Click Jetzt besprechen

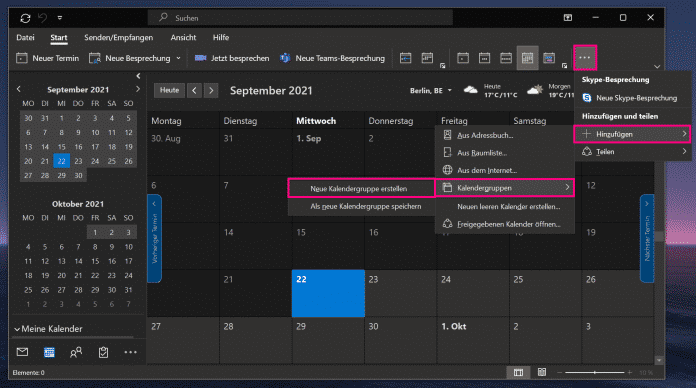pyautogui.click(x=232, y=58)
